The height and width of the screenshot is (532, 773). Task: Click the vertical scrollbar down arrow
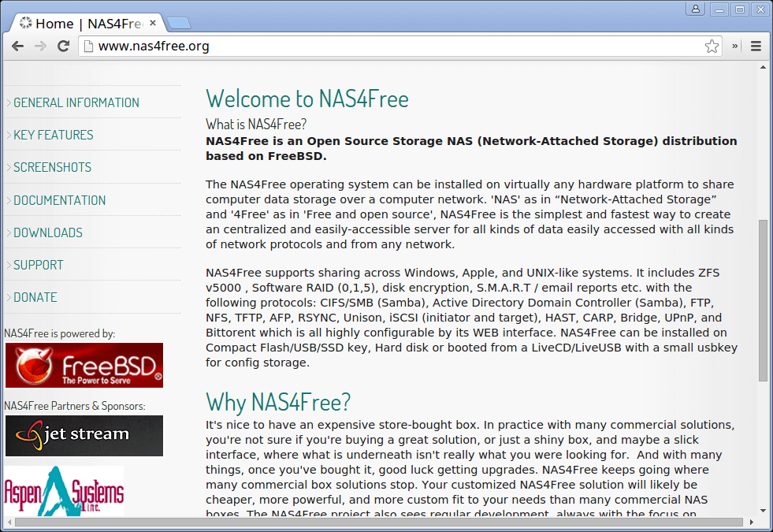[x=763, y=511]
